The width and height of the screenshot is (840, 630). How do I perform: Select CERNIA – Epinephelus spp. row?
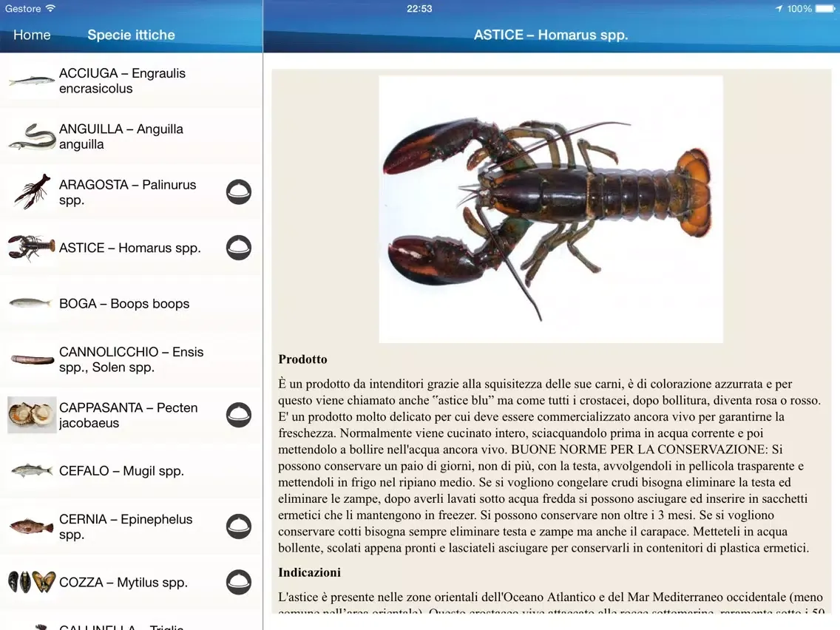coord(132,526)
